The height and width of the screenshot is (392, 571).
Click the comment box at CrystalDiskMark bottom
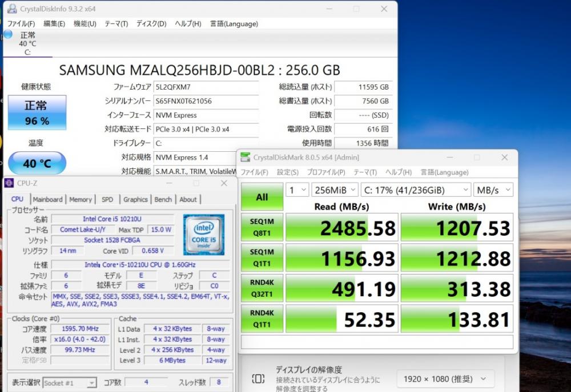(377, 342)
